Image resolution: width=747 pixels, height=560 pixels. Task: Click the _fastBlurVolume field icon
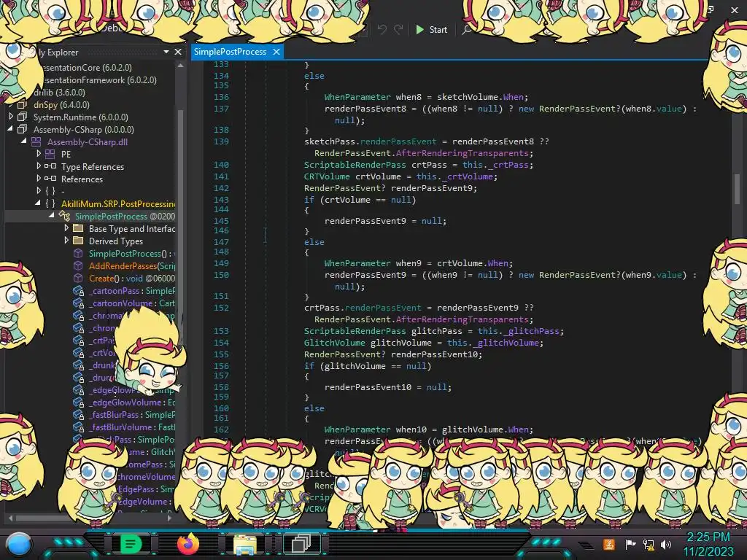pos(78,427)
